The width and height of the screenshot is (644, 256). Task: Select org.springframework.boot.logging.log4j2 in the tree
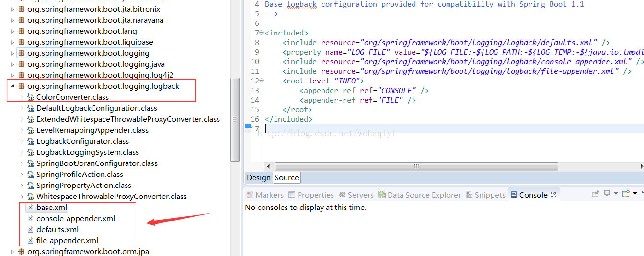(x=100, y=75)
